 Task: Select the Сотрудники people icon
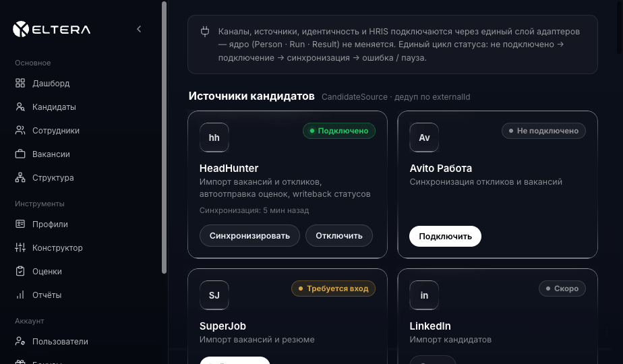pyautogui.click(x=20, y=130)
